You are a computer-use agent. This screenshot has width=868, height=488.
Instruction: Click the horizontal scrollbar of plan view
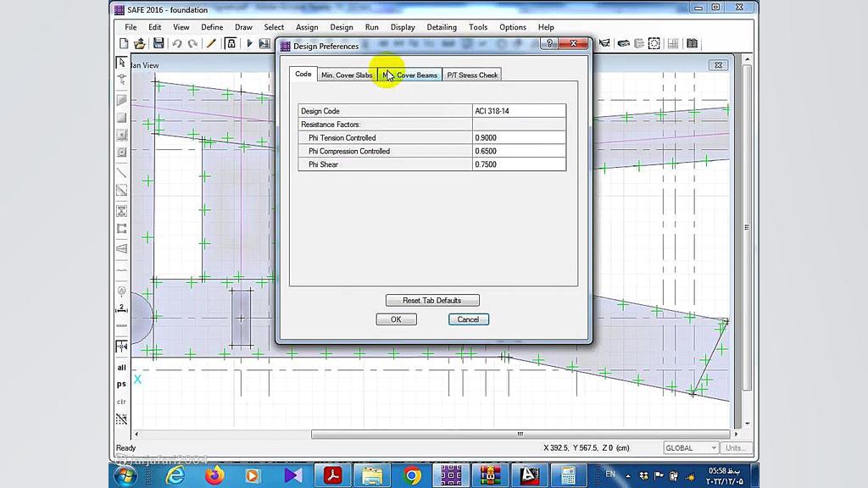[520, 435]
